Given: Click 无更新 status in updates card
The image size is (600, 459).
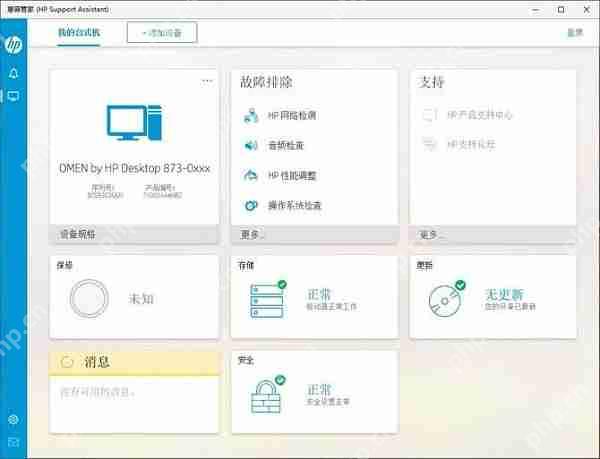Looking at the screenshot, I should tap(504, 294).
